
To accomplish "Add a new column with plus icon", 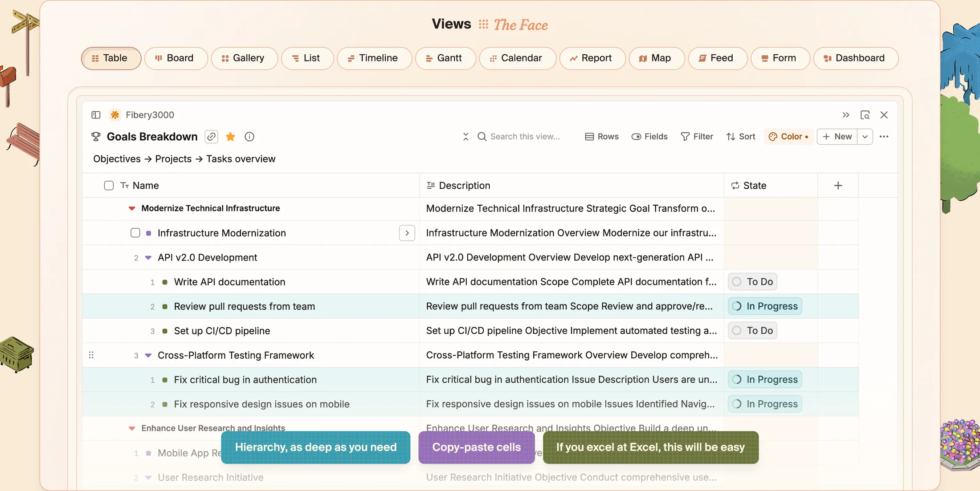I will tap(838, 186).
